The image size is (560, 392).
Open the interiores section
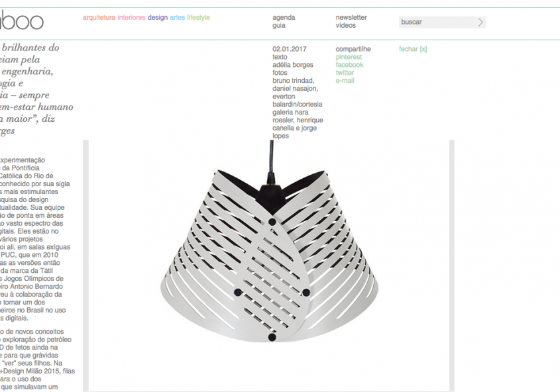131,17
